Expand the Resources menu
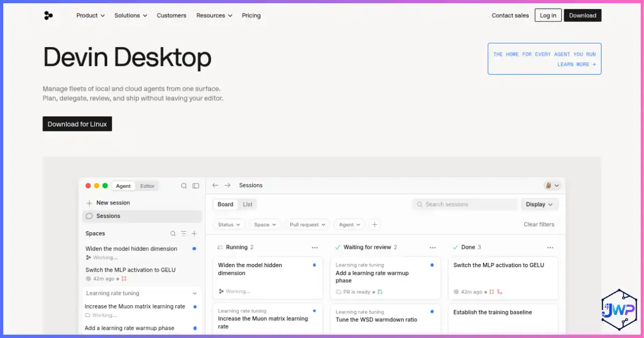 coord(214,16)
